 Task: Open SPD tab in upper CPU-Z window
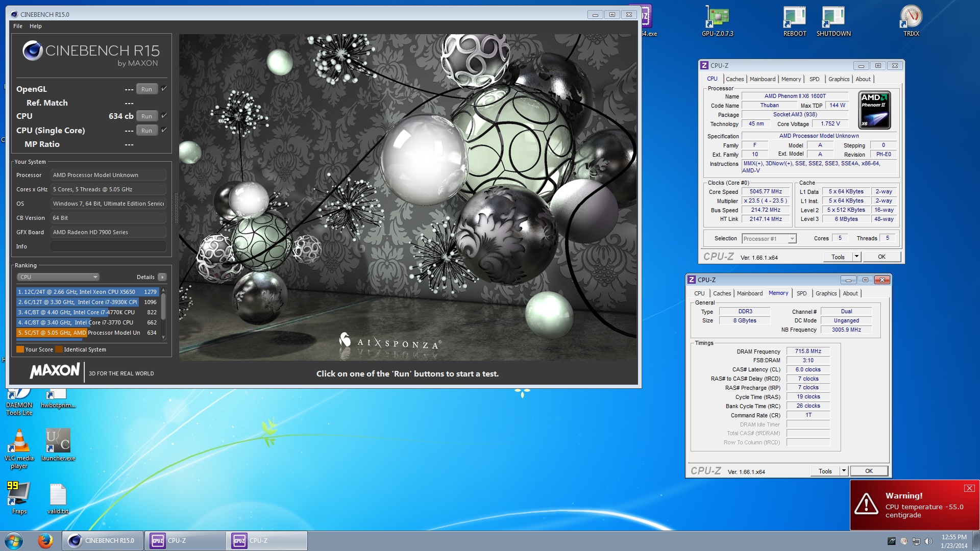click(814, 79)
